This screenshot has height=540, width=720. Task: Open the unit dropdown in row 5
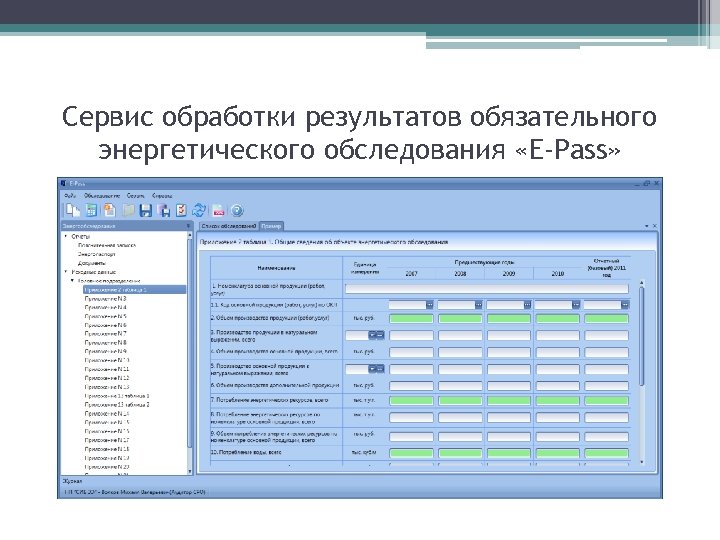coord(372,369)
